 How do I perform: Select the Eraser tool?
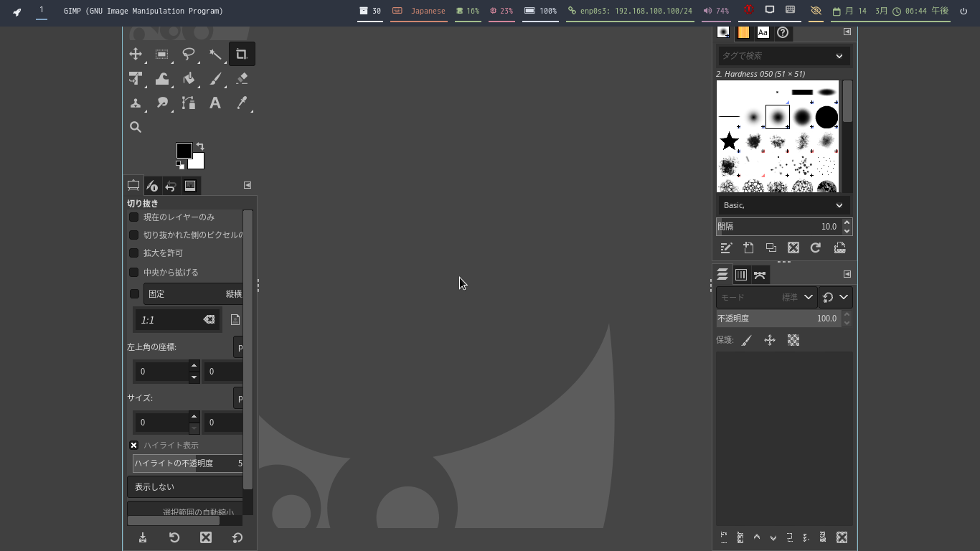[x=242, y=79]
